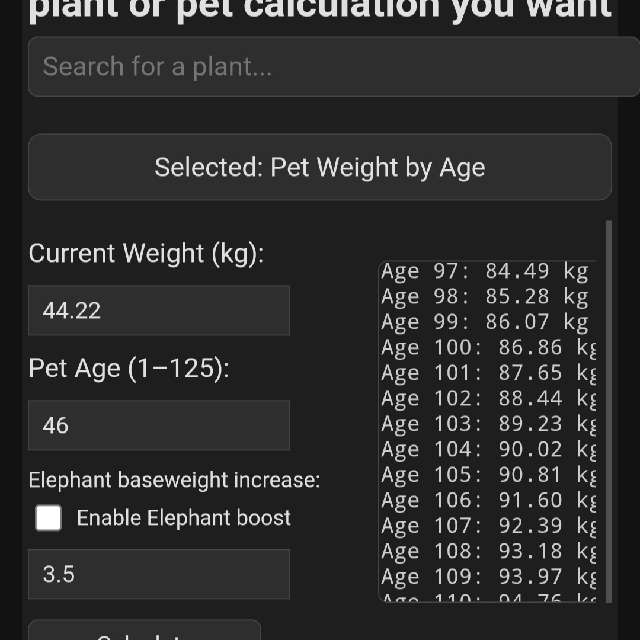This screenshot has width=640, height=640.
Task: Click the Current Weight (kg) label
Action: 146,254
